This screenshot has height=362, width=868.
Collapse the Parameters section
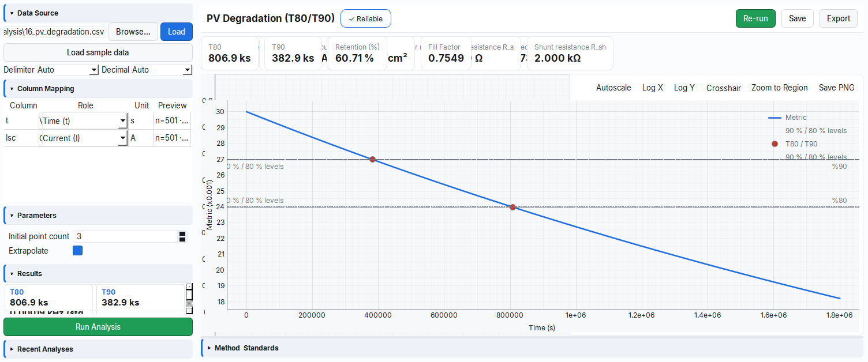[98, 215]
